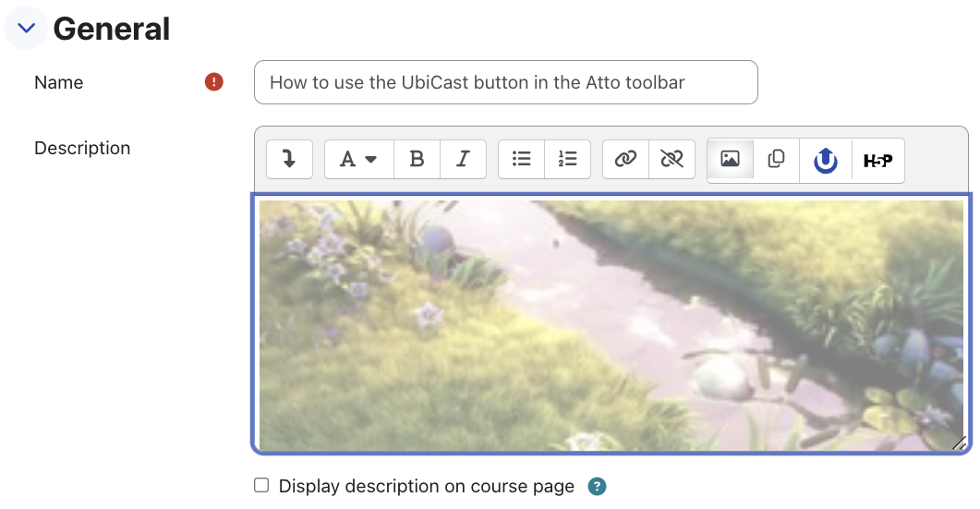Viewport: 980px width, 509px height.
Task: Open the paragraph styles dropdown
Action: tap(358, 160)
